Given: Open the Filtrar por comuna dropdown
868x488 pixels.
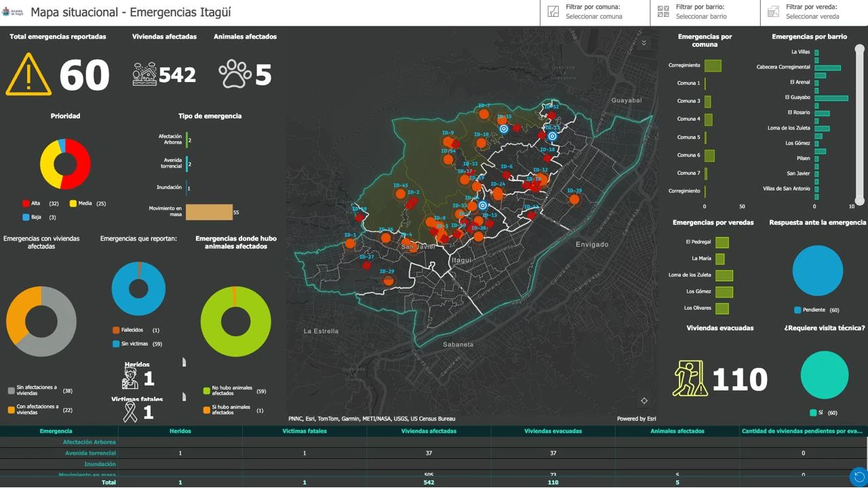Looking at the screenshot, I should coord(594,12).
